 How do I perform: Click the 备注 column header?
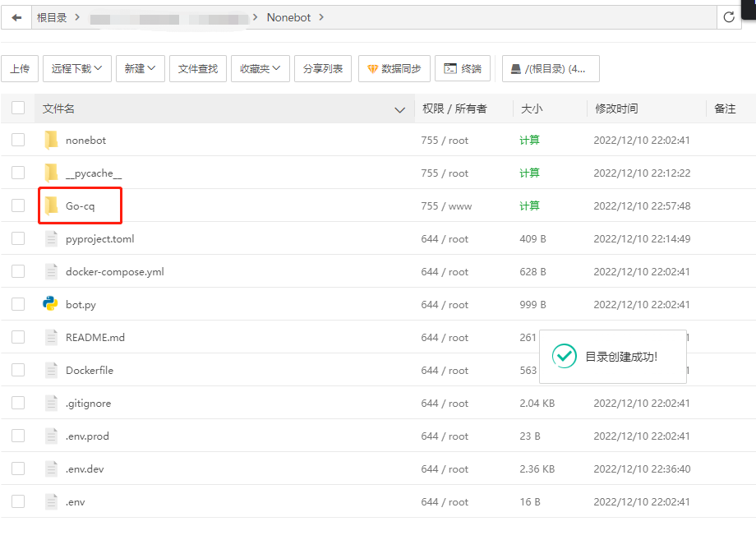point(725,108)
